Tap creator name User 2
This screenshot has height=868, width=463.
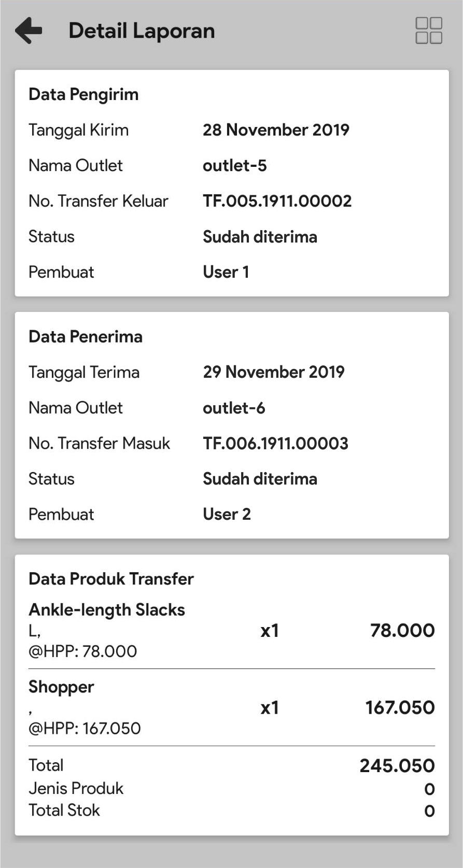pyautogui.click(x=227, y=515)
